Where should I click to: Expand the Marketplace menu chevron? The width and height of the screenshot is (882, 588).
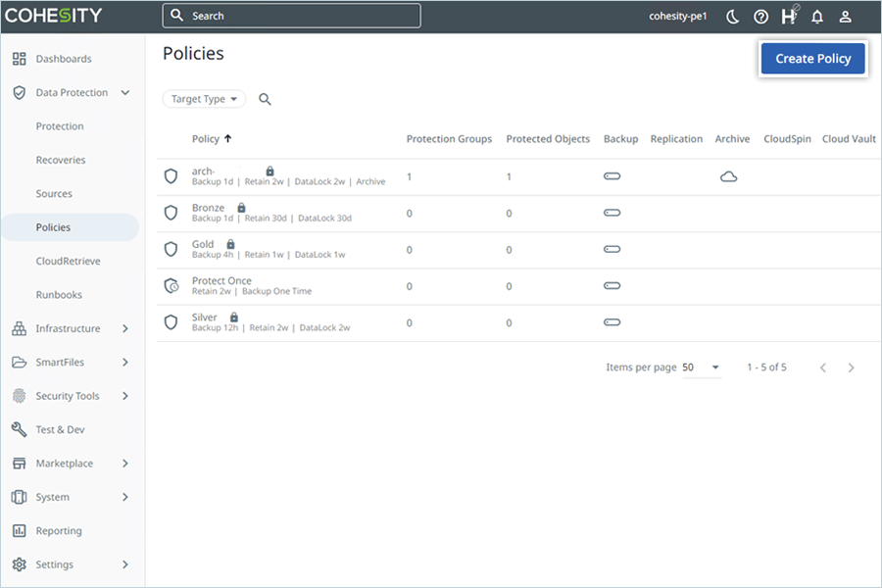(125, 464)
